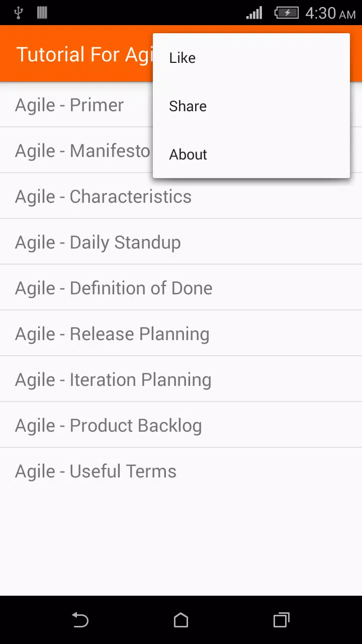Open the Agile - Primer chapter
This screenshot has height=644, width=362.
76,105
